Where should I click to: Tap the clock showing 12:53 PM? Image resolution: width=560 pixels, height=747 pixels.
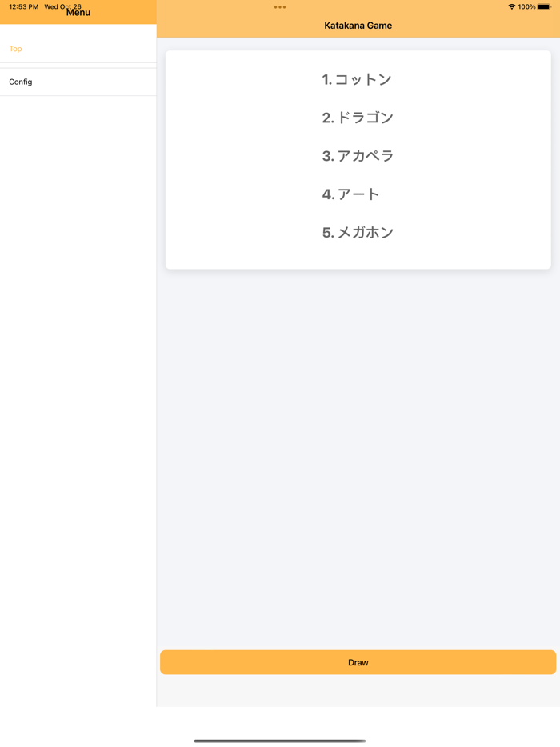(20, 6)
